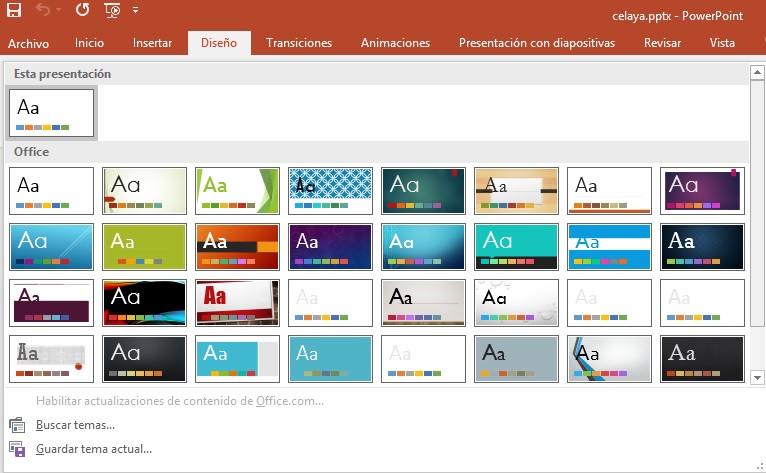Screen dimensions: 766x473
Task: Pick the theme with red Aa letters
Action: point(237,303)
